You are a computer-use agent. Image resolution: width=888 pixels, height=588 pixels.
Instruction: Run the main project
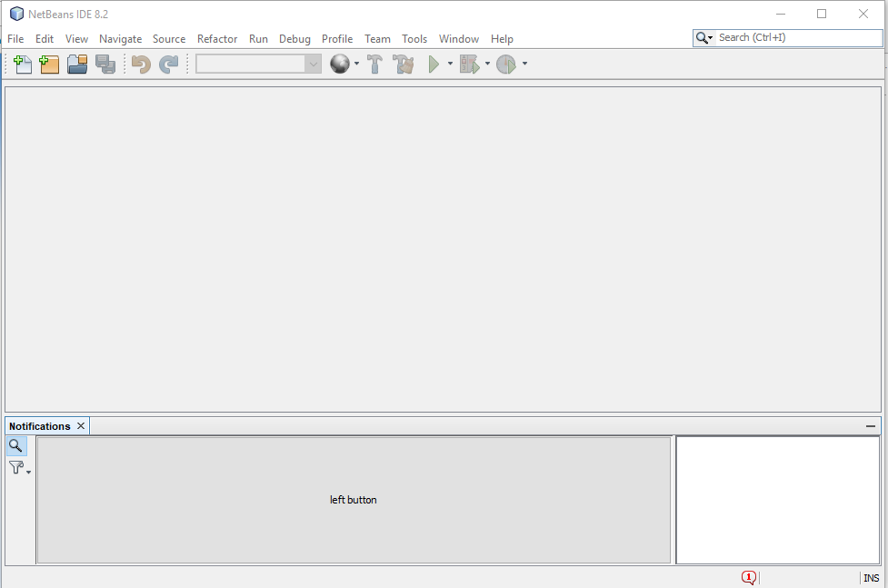(x=435, y=64)
